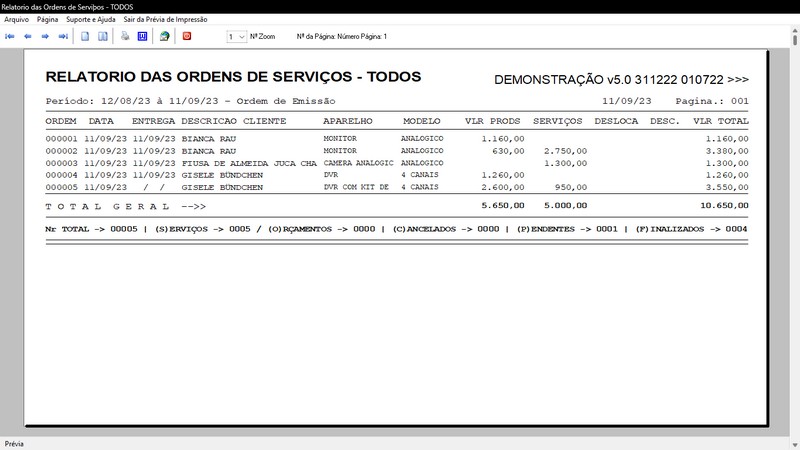This screenshot has width=800, height=450.
Task: Click the red exit preview icon
Action: [187, 36]
